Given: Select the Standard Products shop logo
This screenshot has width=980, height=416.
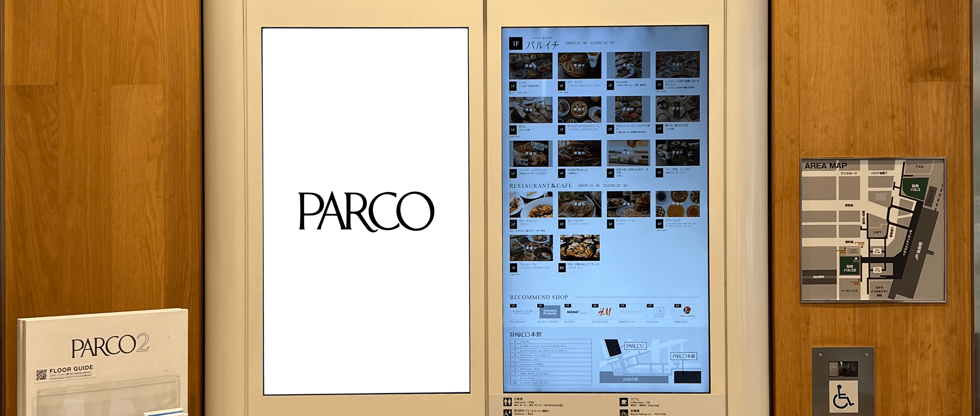Looking at the screenshot, I should pos(550,312).
